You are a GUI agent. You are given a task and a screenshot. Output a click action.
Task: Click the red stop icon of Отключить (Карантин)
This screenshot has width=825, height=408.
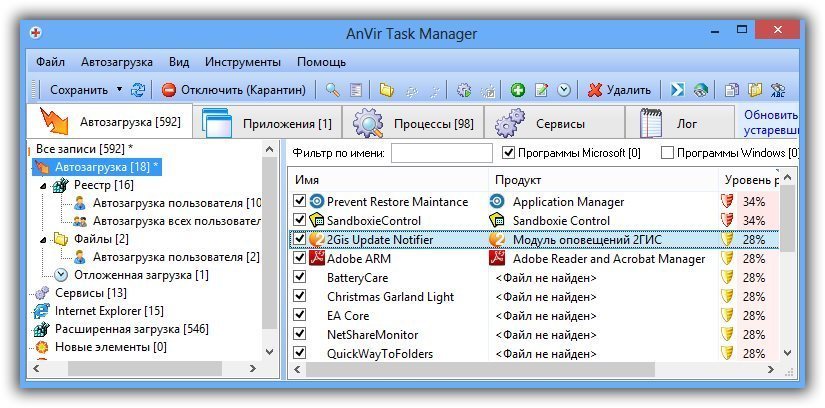pos(168,90)
